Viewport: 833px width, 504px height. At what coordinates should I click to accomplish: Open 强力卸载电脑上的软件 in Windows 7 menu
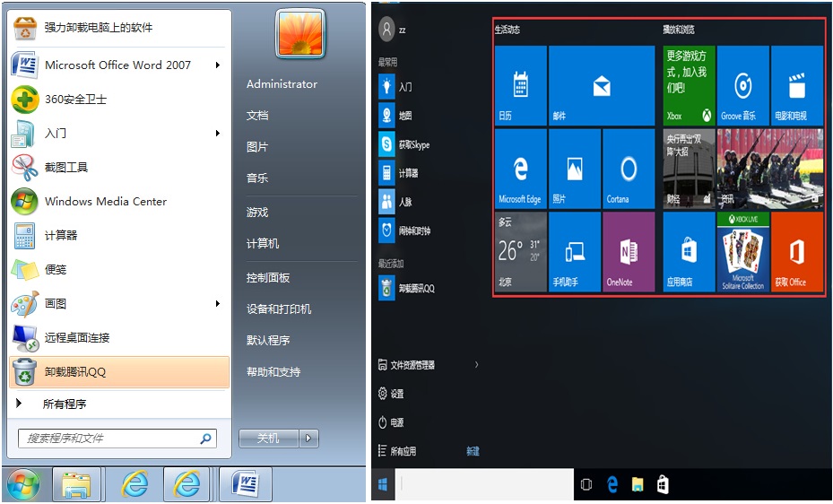click(119, 28)
